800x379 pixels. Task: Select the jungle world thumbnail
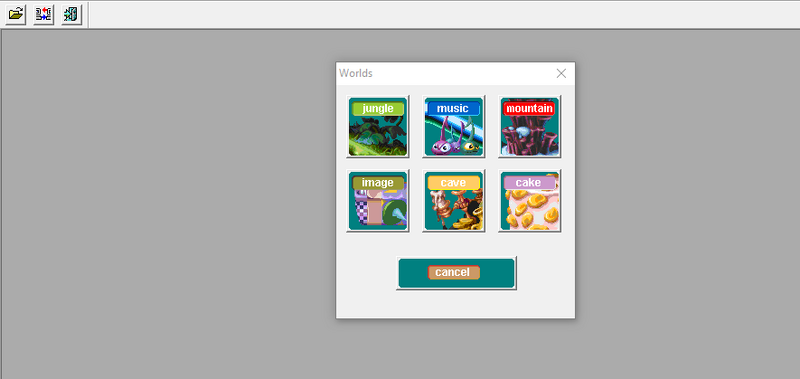[378, 127]
